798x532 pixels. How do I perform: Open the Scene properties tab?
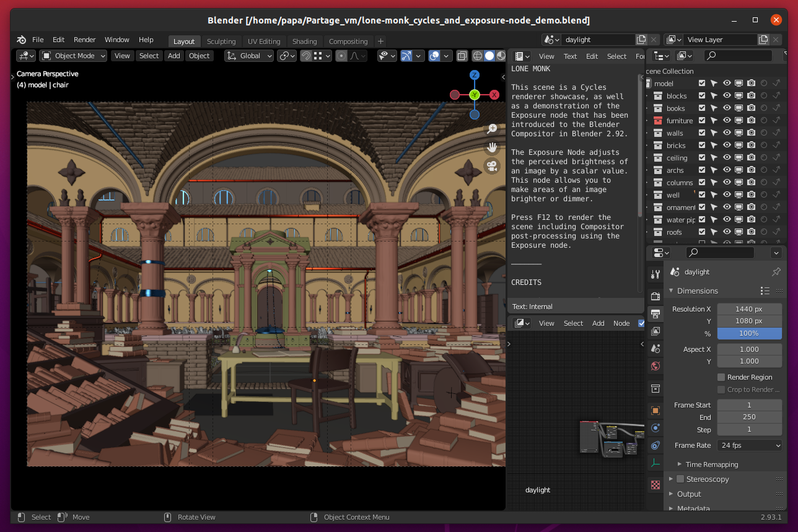(x=655, y=349)
